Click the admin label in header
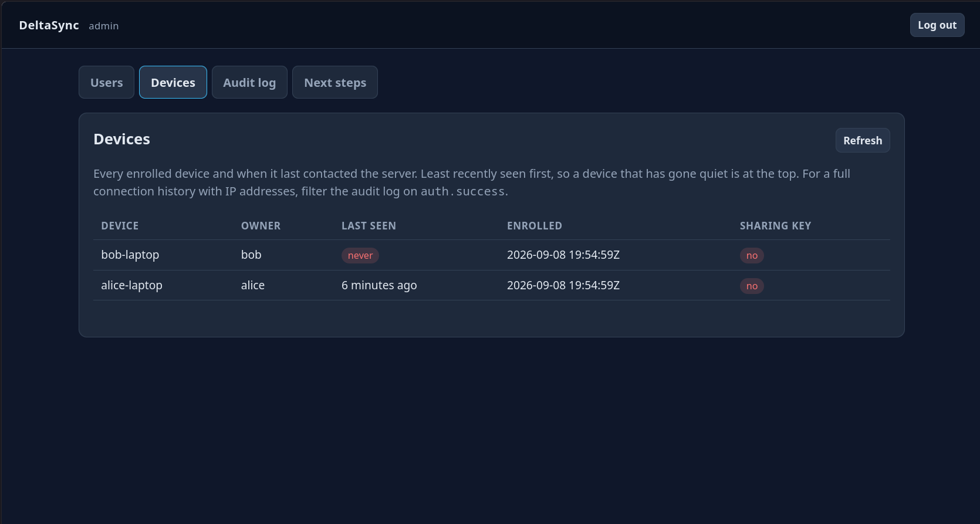 (104, 26)
